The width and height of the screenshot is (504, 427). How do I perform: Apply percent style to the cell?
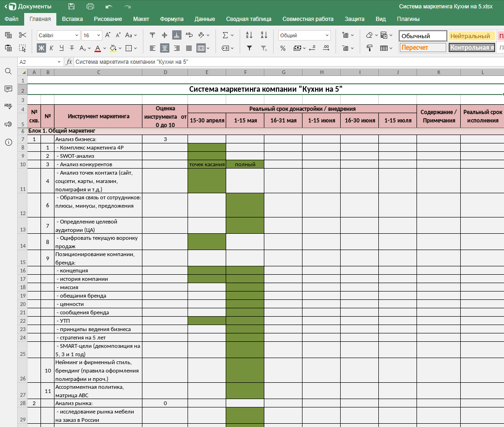pos(283,48)
